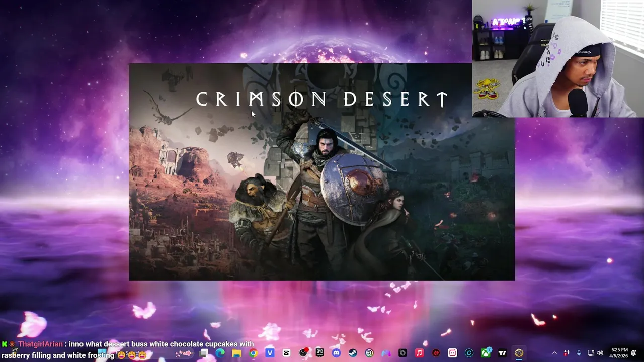Image resolution: width=644 pixels, height=362 pixels.
Task: Switch to the active Crimson Desert taskbar icon
Action: (x=519, y=353)
